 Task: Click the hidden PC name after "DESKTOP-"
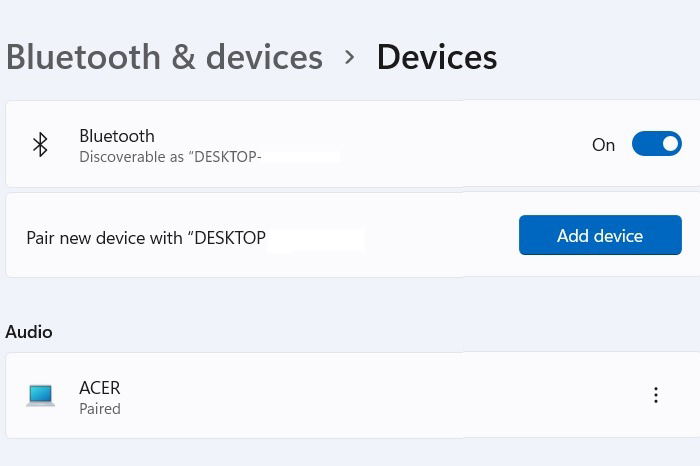coord(300,157)
